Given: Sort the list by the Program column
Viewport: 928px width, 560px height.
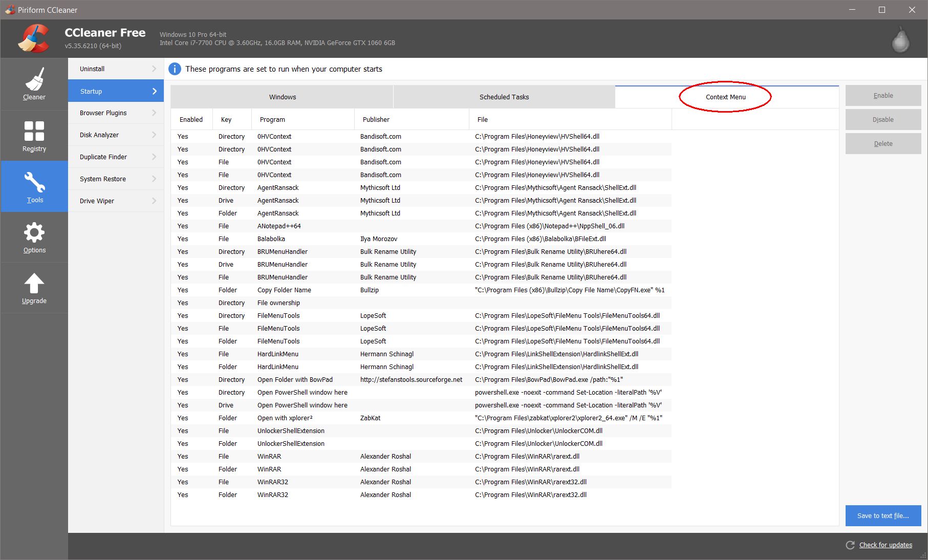Looking at the screenshot, I should tap(303, 119).
